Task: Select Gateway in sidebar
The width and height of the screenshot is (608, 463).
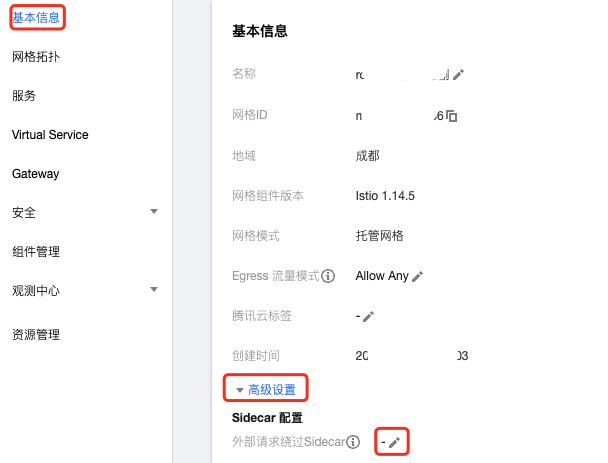Action: tap(36, 174)
